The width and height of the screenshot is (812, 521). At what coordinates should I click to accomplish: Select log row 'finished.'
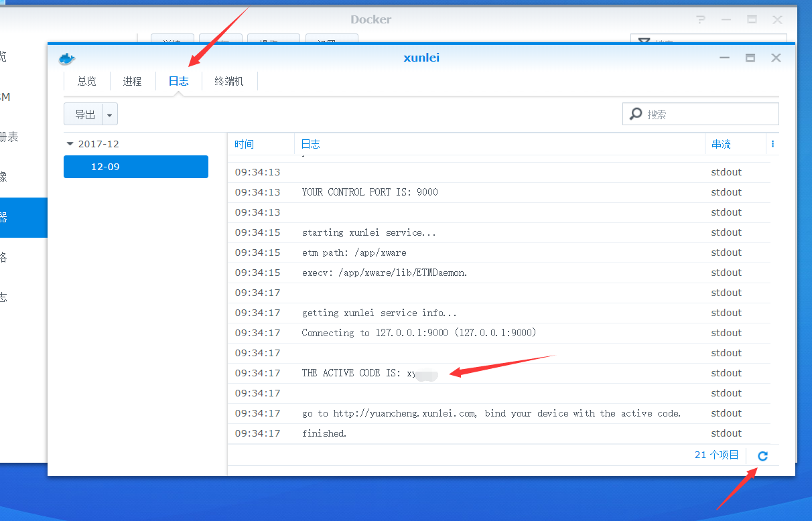[499, 433]
